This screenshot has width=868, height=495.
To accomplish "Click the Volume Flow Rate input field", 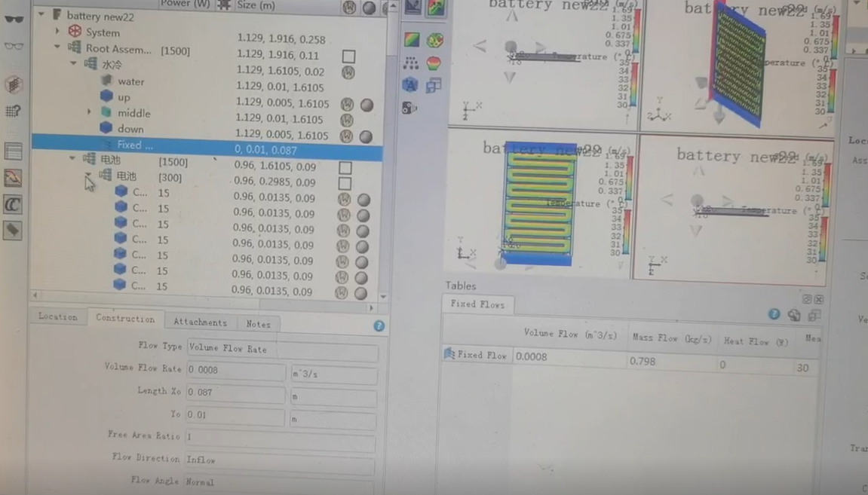I will coord(236,371).
